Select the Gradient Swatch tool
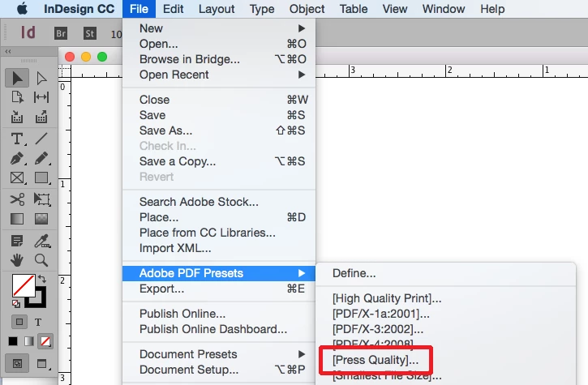This screenshot has width=588, height=385. (17, 219)
